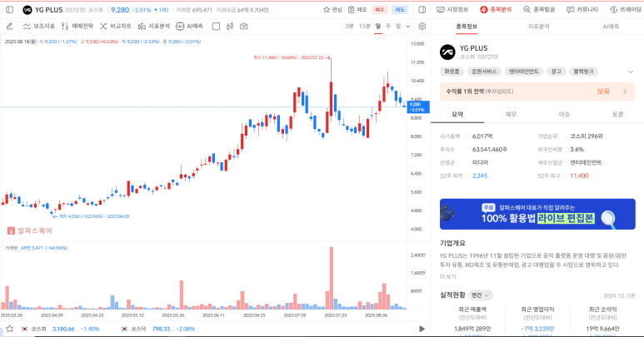Viewport: 644px width, 337px height.
Task: Click the 매도 sell button
Action: (x=400, y=9)
